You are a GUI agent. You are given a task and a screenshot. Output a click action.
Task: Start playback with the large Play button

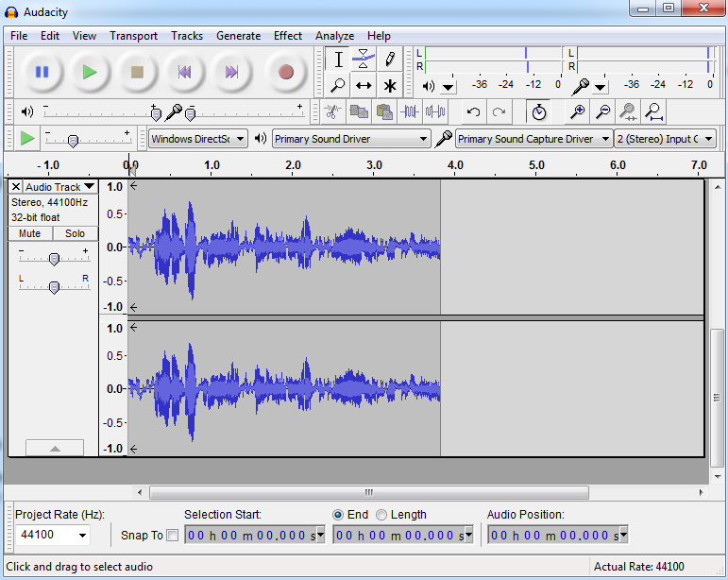pos(90,72)
